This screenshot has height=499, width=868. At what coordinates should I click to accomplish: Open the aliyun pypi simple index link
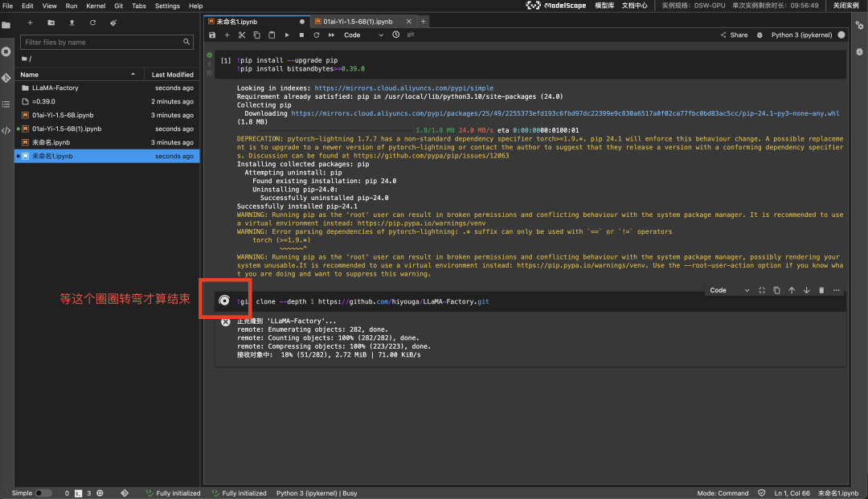(x=403, y=88)
